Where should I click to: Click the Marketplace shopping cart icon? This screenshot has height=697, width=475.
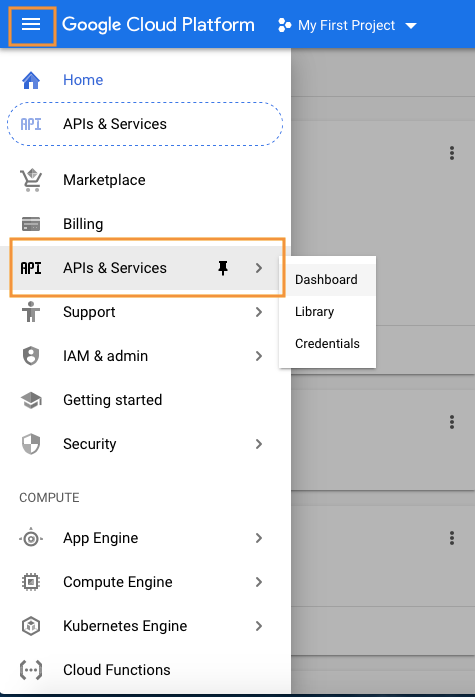click(x=31, y=180)
